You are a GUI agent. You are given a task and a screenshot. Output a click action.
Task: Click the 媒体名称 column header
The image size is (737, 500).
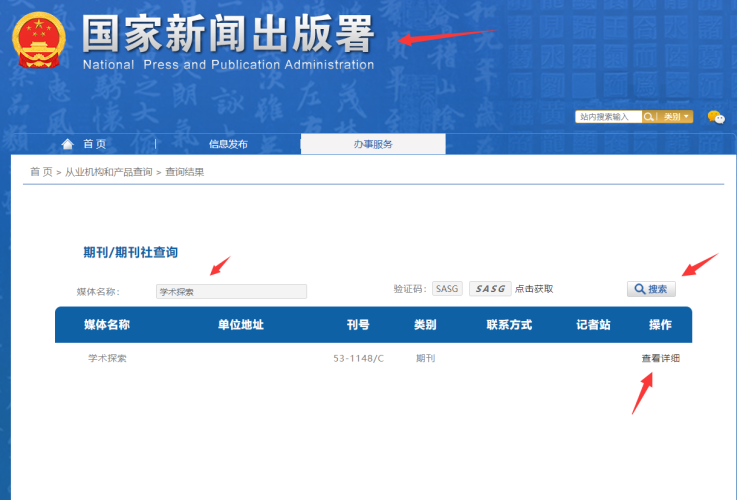click(107, 325)
